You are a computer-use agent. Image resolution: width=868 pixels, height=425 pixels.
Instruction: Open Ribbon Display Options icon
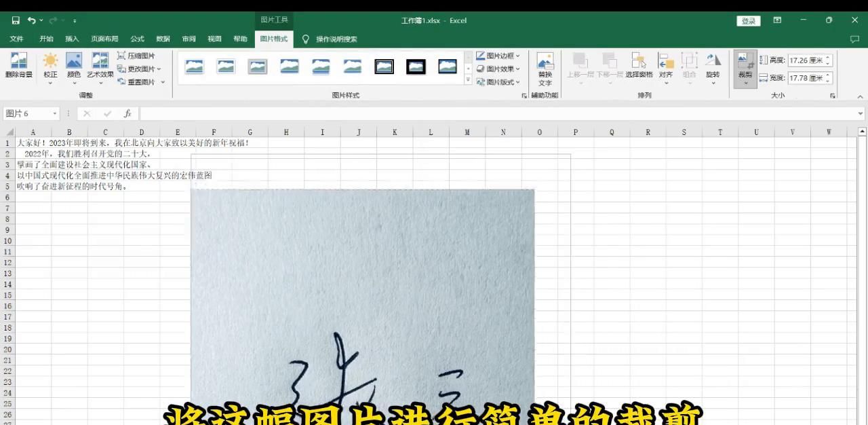(x=777, y=20)
